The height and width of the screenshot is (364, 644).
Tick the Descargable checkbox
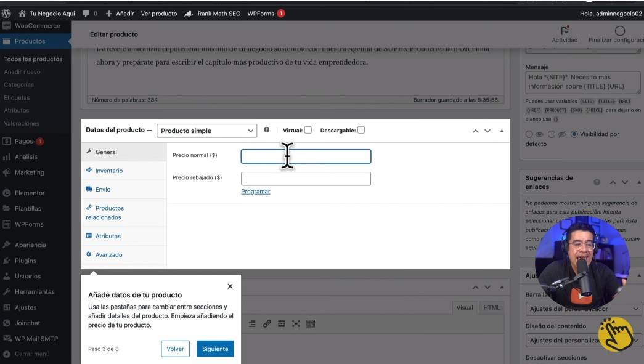click(x=361, y=130)
